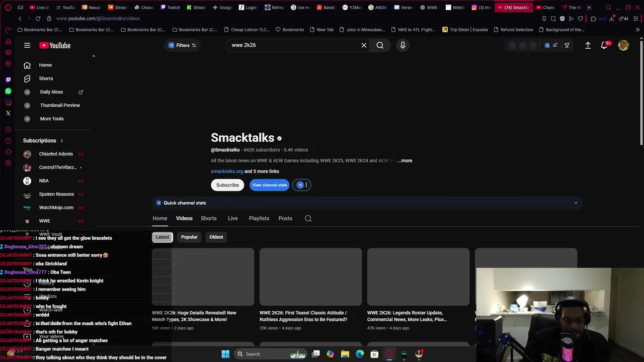Collapse the sidebar tools section arrow
This screenshot has height=362, width=644.
94,56
